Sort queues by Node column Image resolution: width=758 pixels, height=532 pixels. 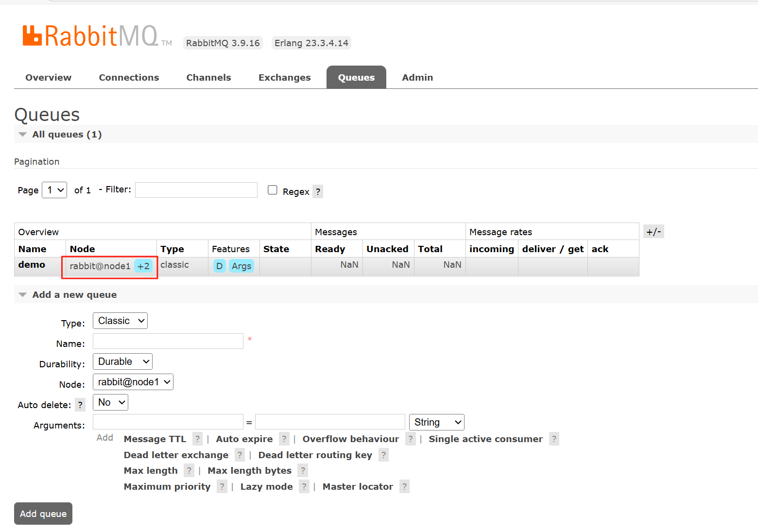(x=83, y=249)
